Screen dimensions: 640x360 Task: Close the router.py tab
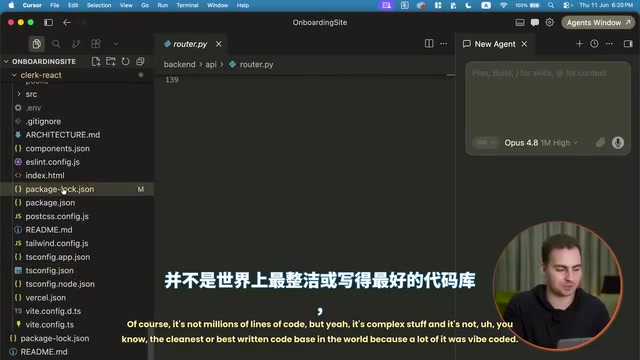coord(219,44)
